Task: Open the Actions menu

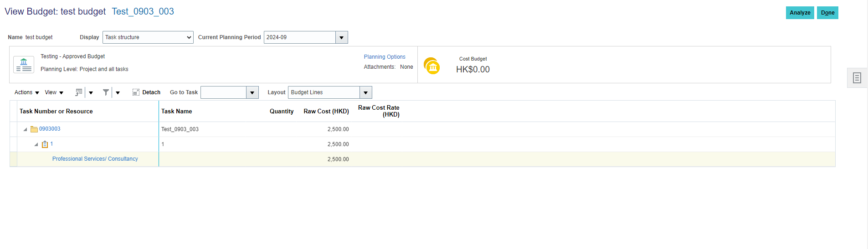Action: point(27,92)
